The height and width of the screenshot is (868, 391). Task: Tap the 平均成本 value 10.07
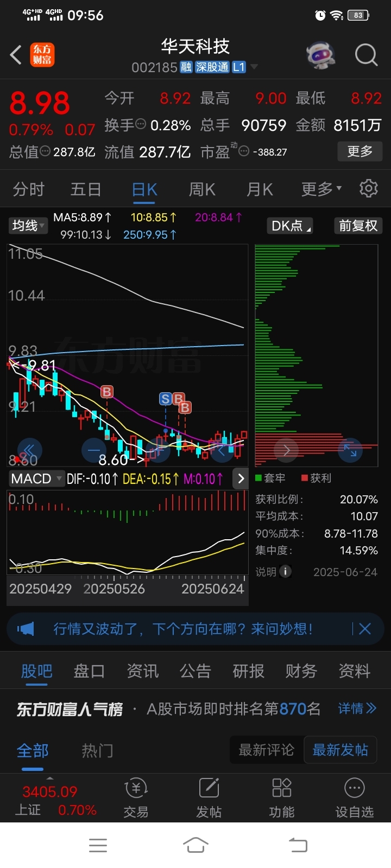(364, 516)
